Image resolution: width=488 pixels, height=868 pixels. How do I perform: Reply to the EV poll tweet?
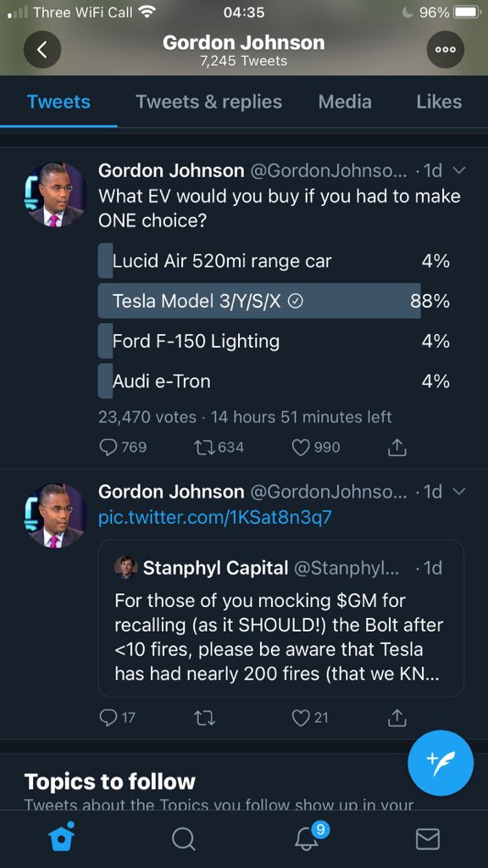pos(108,447)
